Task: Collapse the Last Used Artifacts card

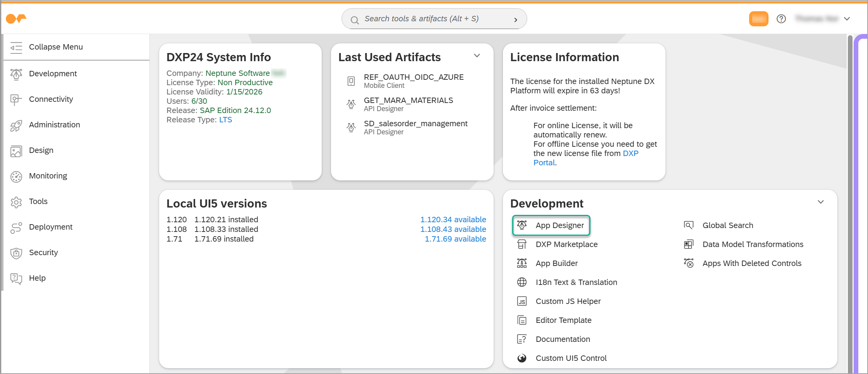Action: (477, 55)
